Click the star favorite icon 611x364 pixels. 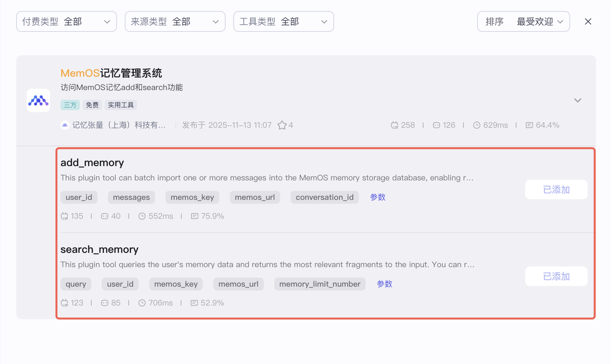282,125
